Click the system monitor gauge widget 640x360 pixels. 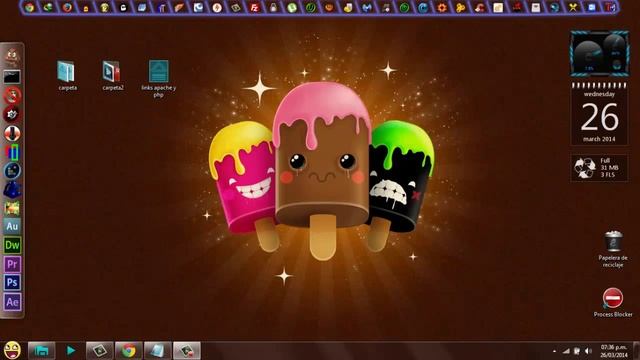[x=599, y=53]
